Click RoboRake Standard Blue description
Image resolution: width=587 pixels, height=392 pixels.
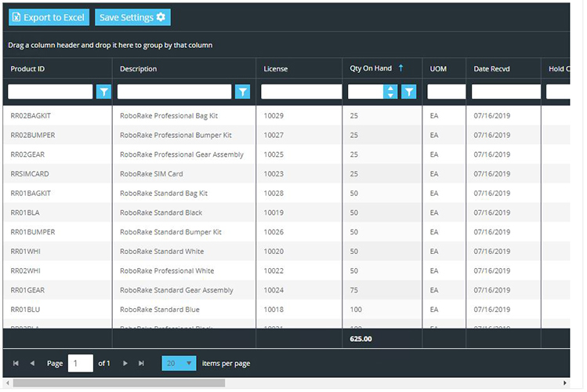(159, 310)
